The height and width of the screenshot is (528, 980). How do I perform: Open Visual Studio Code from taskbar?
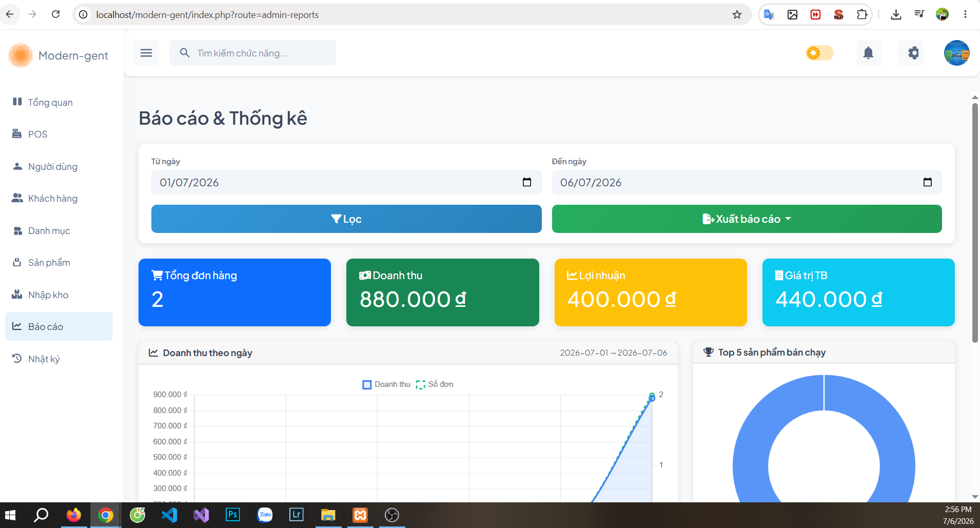click(169, 515)
